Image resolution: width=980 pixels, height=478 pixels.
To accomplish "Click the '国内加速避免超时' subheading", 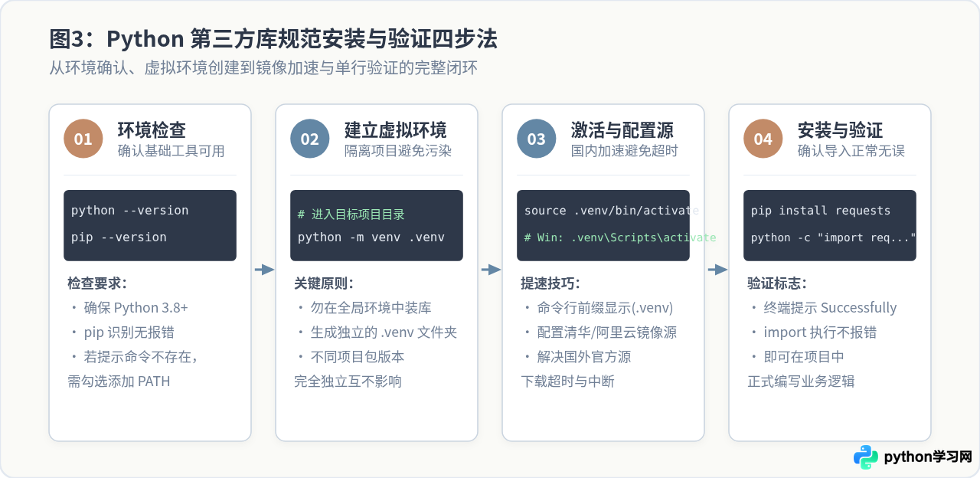I will (625, 151).
